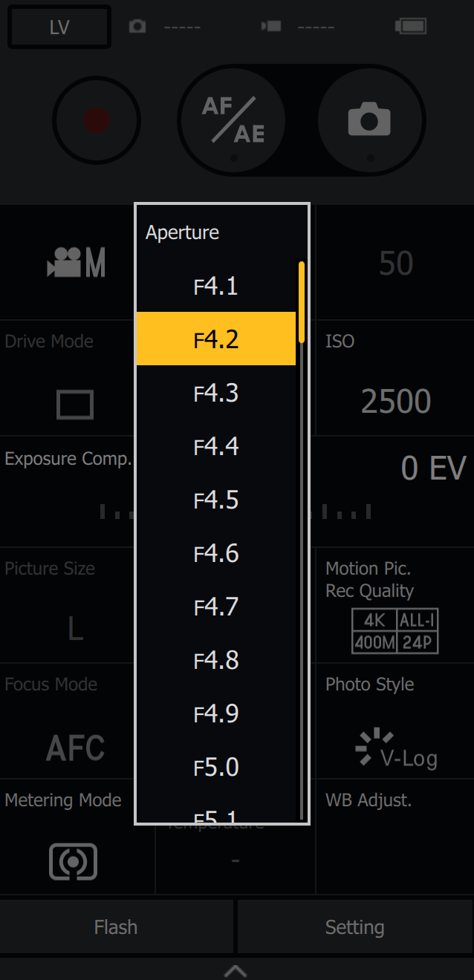Click the Aperture list scrollbar thumb
The height and width of the screenshot is (980, 474).
302,301
